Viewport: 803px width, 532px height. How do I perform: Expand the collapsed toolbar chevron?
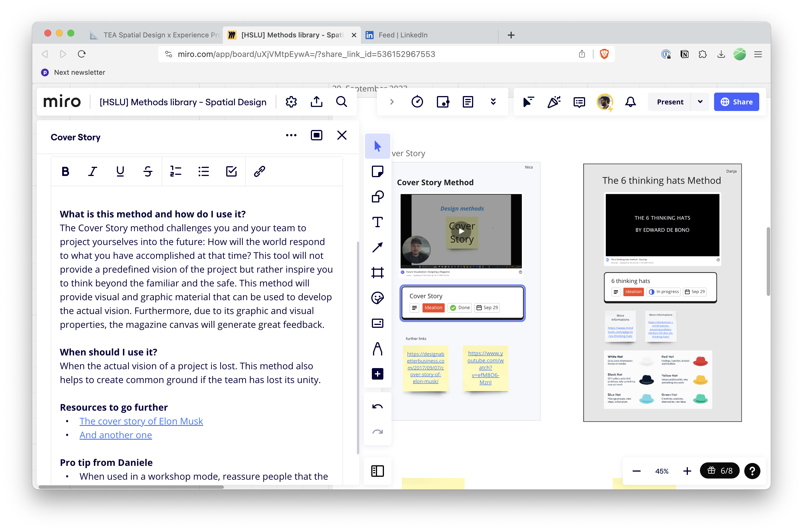click(391, 102)
